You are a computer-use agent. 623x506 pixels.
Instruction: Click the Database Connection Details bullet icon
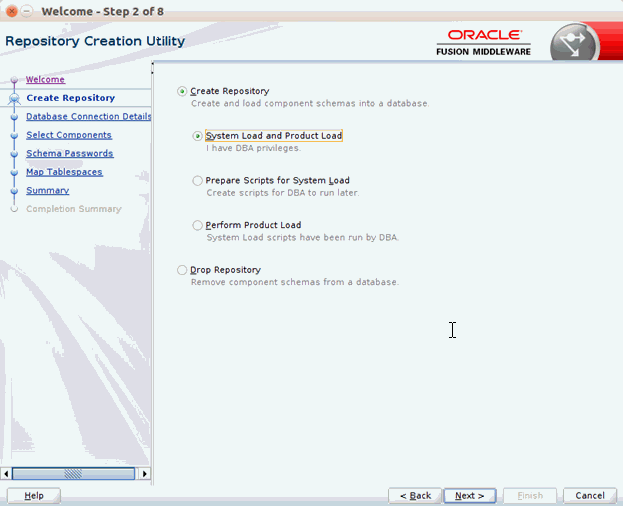[14, 117]
